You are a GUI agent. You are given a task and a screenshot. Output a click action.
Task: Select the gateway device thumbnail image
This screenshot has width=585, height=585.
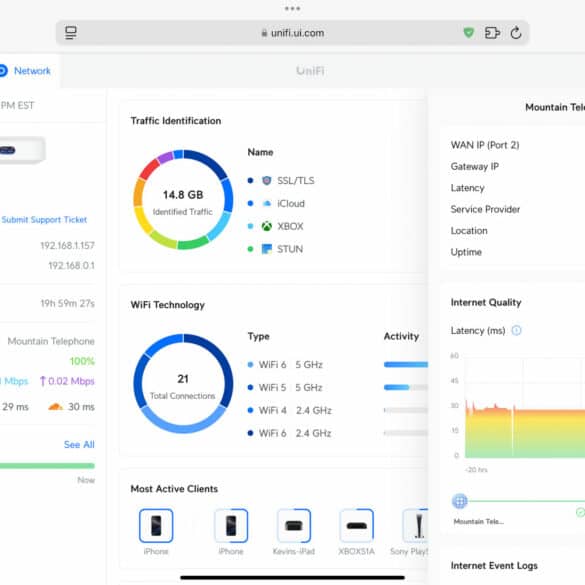pyautogui.click(x=22, y=150)
